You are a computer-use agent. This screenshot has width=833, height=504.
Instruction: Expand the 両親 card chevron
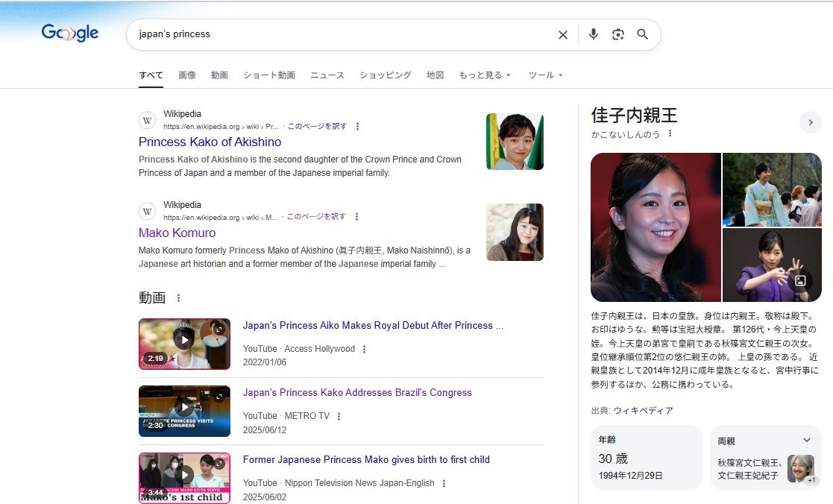tap(806, 440)
